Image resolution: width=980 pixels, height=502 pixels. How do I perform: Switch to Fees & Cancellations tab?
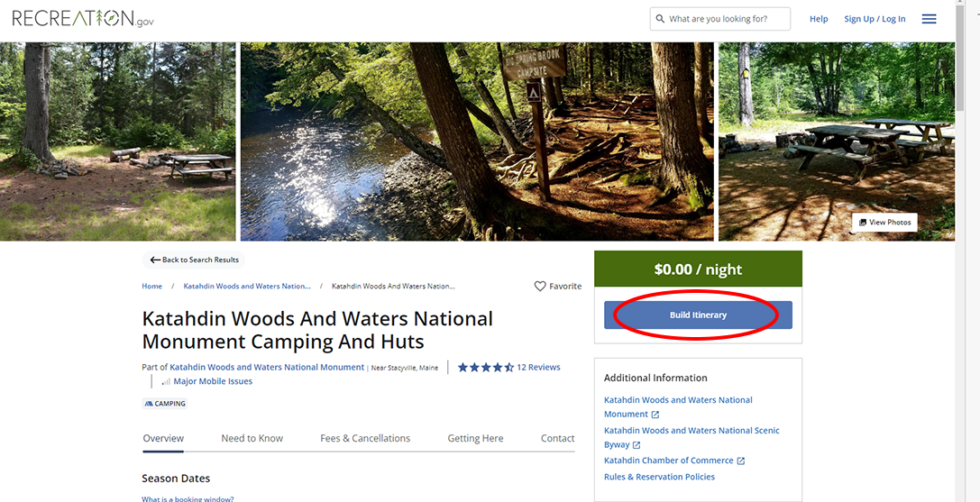pyautogui.click(x=365, y=438)
